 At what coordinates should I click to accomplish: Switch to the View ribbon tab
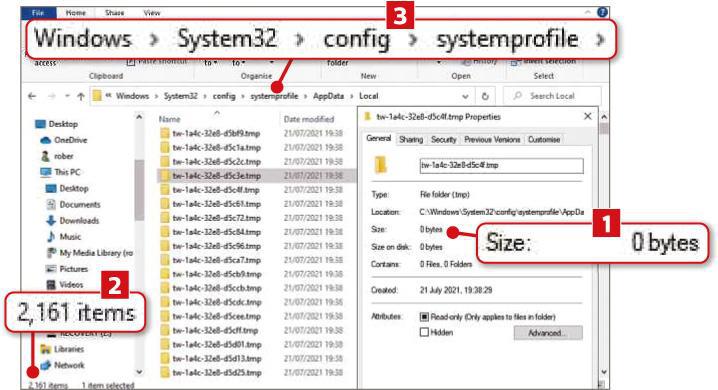pos(152,12)
